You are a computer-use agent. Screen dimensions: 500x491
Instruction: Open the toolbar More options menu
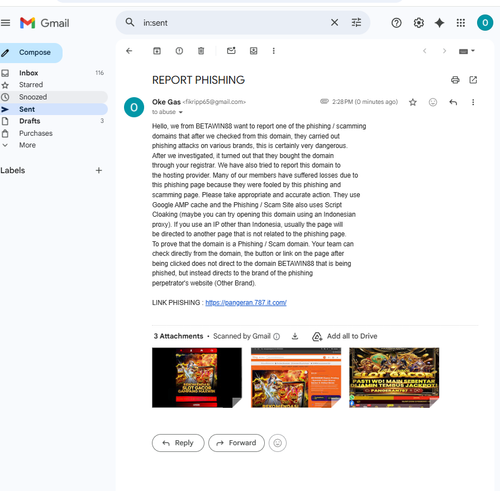point(274,51)
